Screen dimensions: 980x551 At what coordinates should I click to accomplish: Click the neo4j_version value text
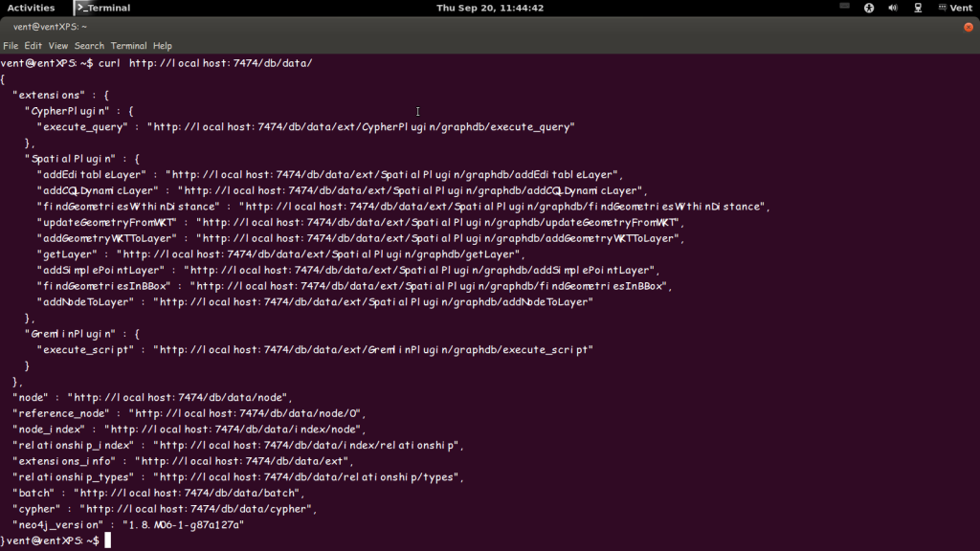coord(180,525)
